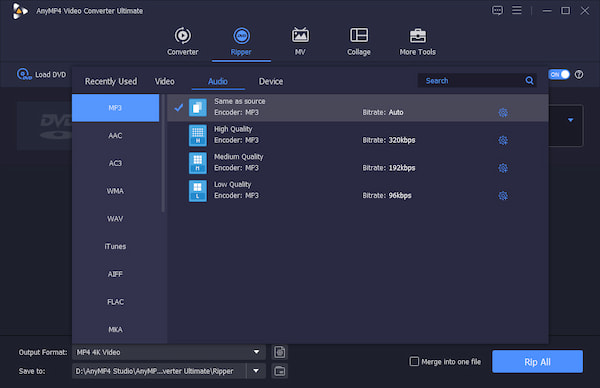Screen dimensions: 600x388
Task: Choose the Same as source profile
Action: (357, 108)
